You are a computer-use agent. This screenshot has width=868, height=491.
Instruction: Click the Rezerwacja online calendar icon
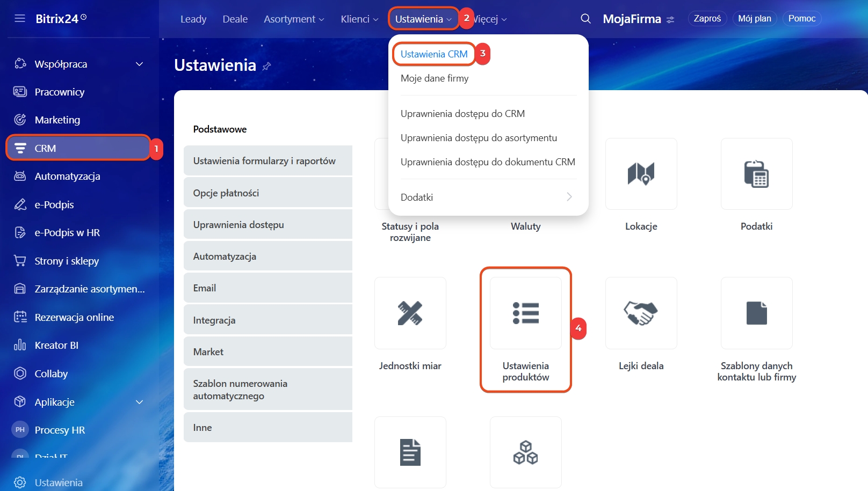pos(20,317)
